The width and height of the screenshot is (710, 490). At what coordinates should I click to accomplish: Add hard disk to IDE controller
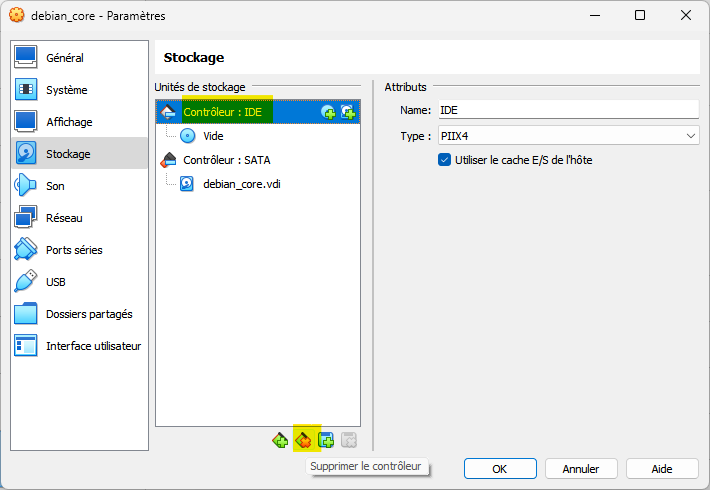pos(348,112)
